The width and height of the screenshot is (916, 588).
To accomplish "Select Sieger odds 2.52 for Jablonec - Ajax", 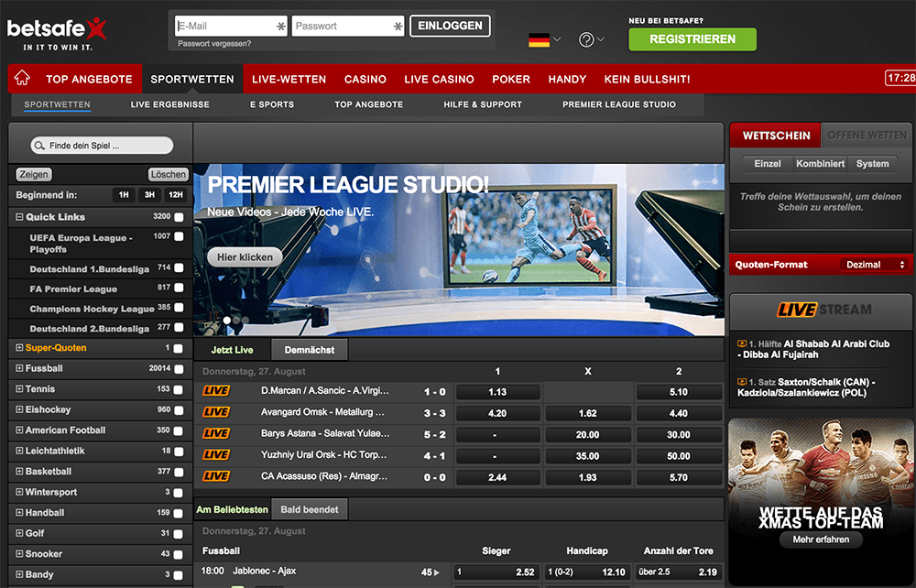I will (x=496, y=572).
